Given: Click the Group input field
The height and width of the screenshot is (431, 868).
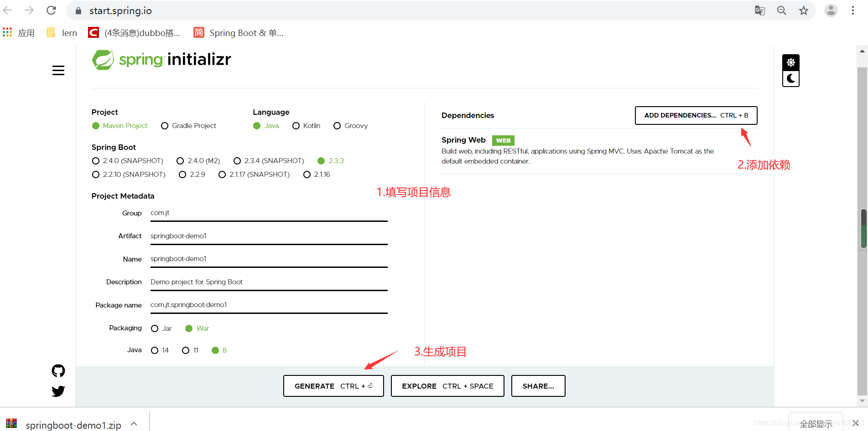Looking at the screenshot, I should click(x=269, y=213).
